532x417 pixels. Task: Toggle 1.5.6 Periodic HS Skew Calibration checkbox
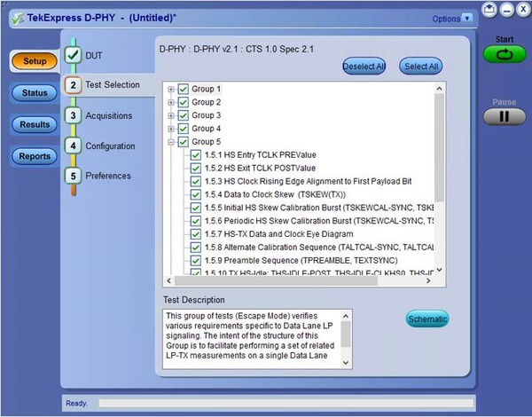(195, 222)
